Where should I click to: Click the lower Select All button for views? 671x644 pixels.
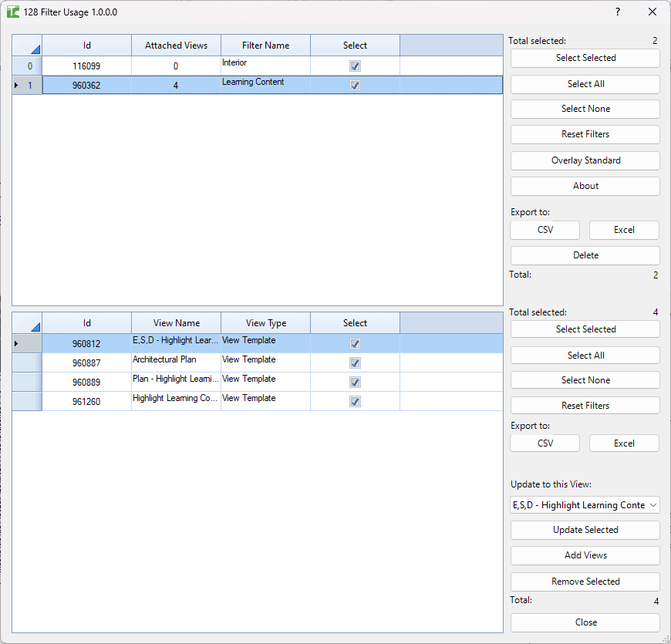click(x=585, y=355)
